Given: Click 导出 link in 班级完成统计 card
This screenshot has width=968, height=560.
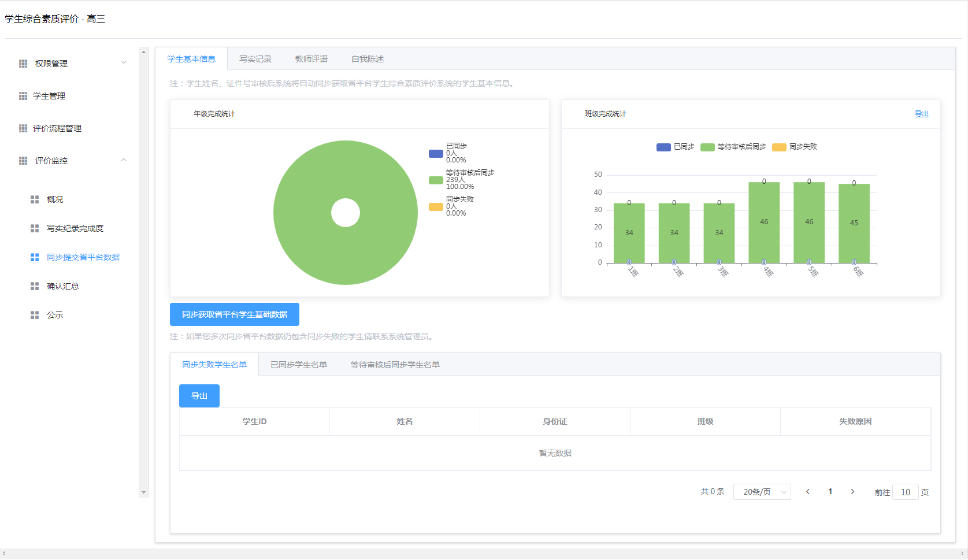Looking at the screenshot, I should (x=922, y=114).
